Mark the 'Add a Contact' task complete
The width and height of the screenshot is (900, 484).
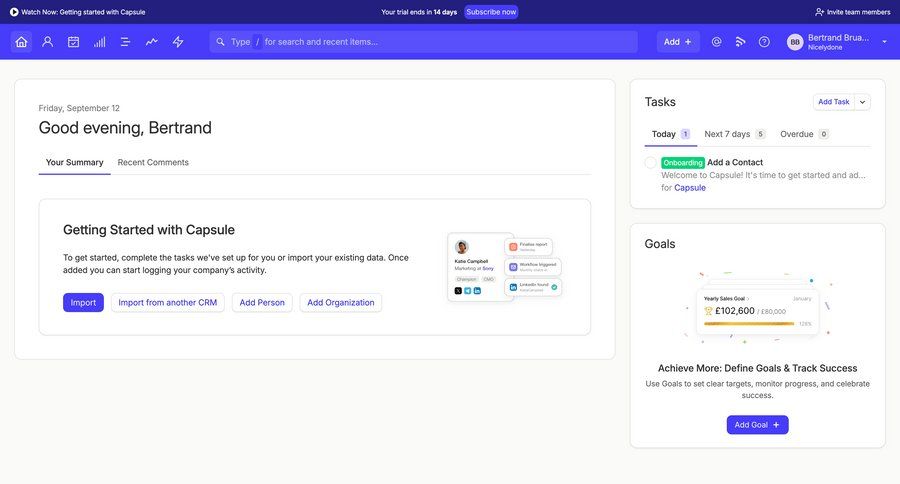pos(650,163)
